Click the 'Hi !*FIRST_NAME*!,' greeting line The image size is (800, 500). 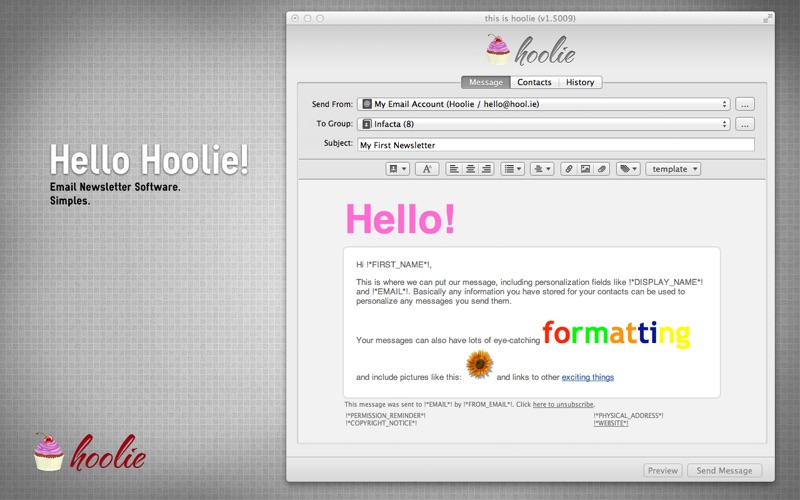pos(394,264)
